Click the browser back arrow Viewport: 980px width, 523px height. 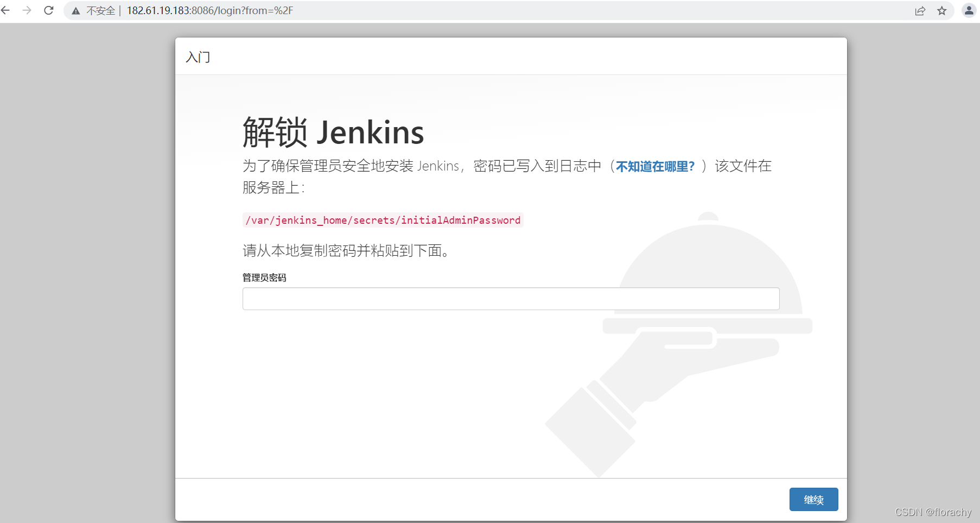pos(5,10)
